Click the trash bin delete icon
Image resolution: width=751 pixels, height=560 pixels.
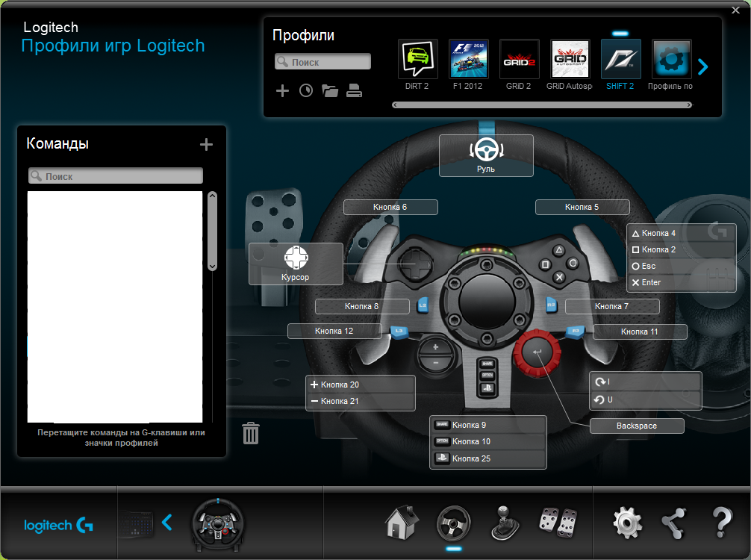251,433
